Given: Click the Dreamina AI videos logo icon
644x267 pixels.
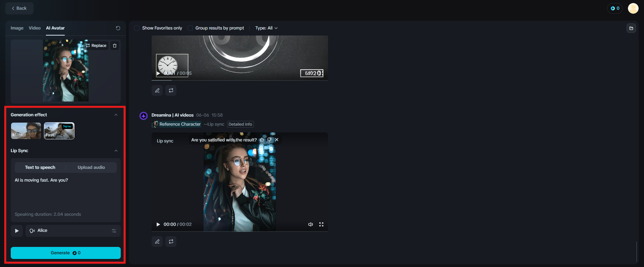Looking at the screenshot, I should pyautogui.click(x=144, y=116).
